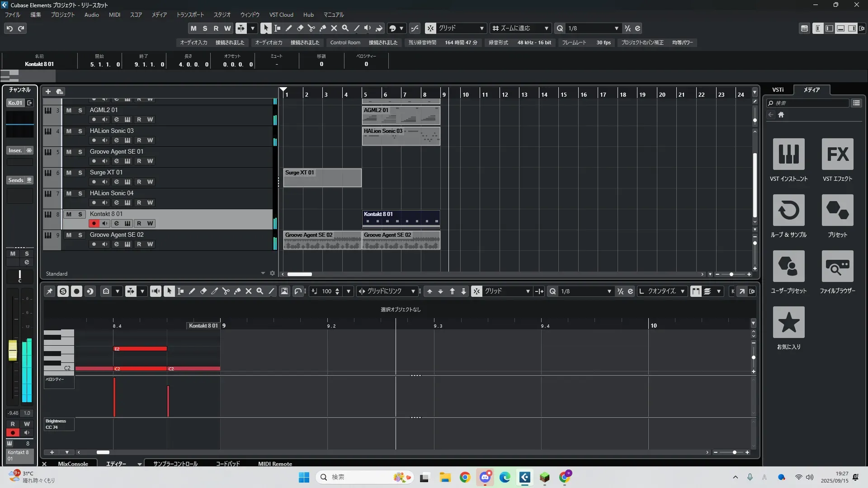
Task: Disable record enable on Kontakt 8 01 track
Action: coord(94,223)
